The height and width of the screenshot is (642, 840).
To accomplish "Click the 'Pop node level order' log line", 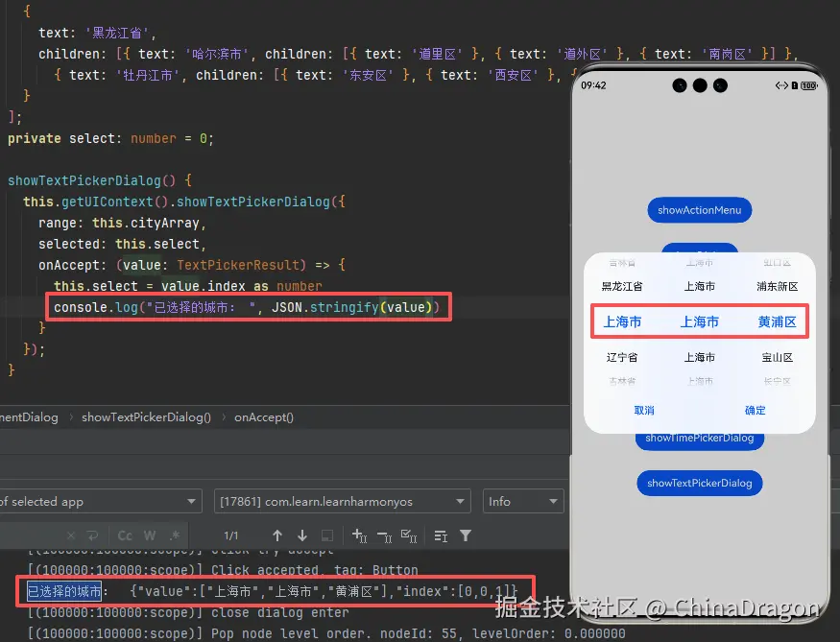I will pos(326,634).
